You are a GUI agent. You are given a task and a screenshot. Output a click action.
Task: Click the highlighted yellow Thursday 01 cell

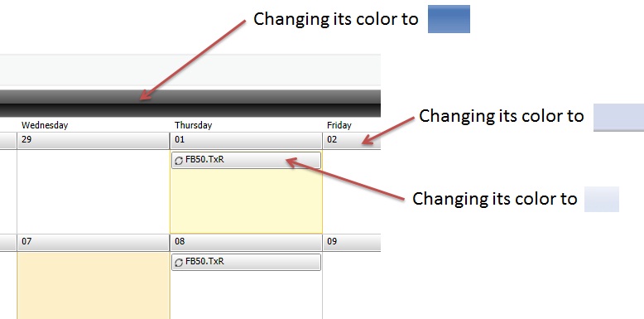[246, 201]
